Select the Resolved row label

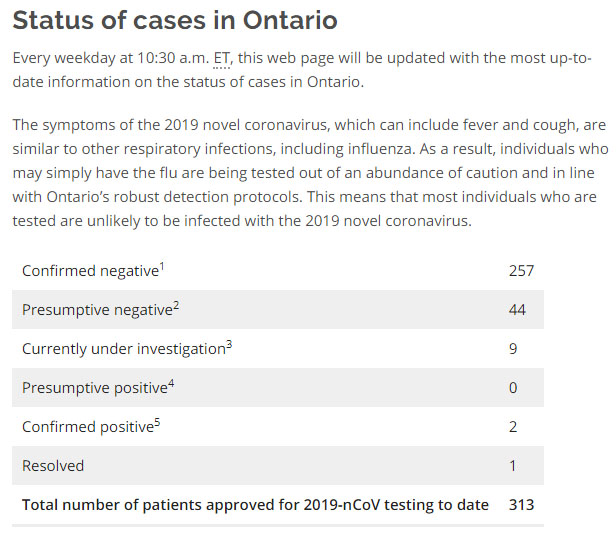53,465
